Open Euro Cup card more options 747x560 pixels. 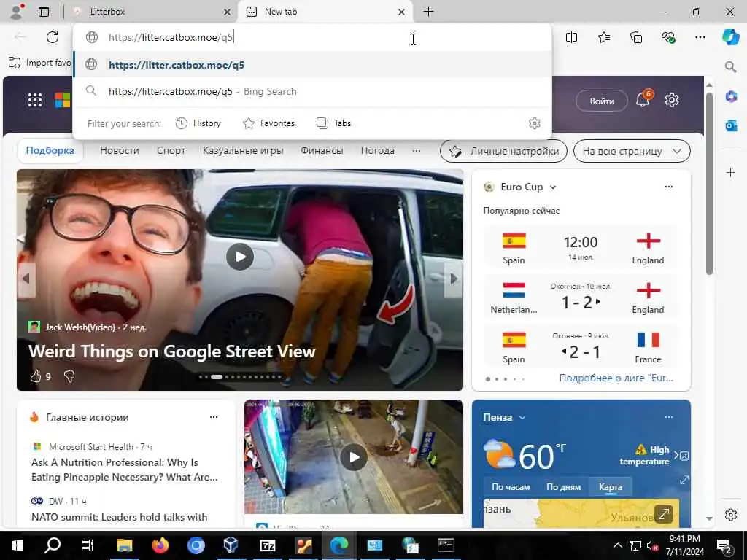[668, 187]
